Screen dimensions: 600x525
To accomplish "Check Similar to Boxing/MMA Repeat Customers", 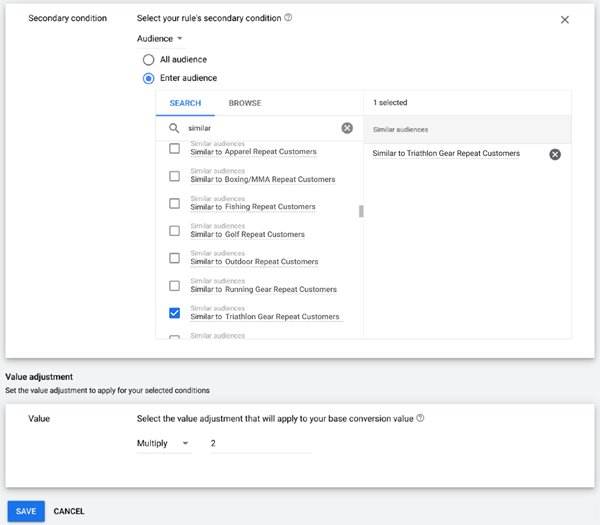I will coord(174,176).
